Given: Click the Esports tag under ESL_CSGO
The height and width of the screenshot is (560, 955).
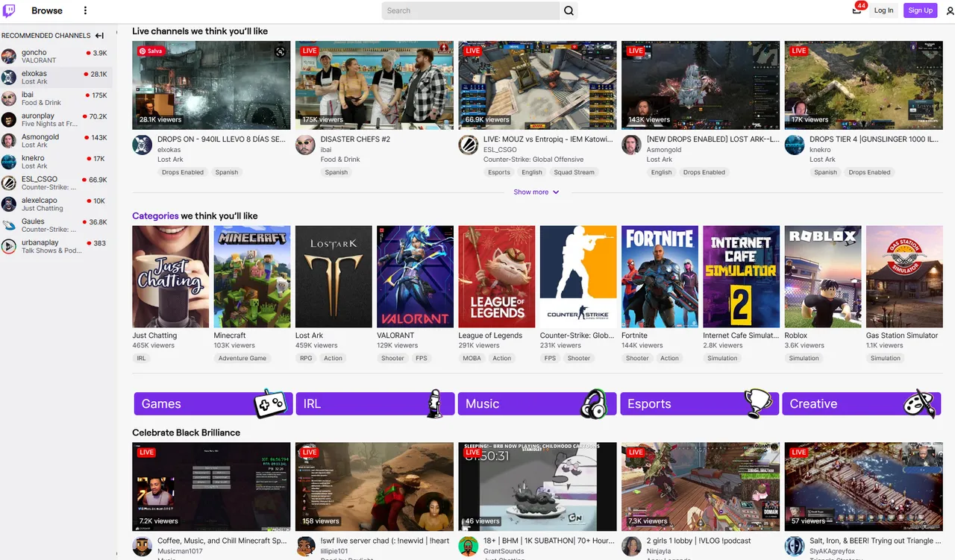Looking at the screenshot, I should 499,172.
